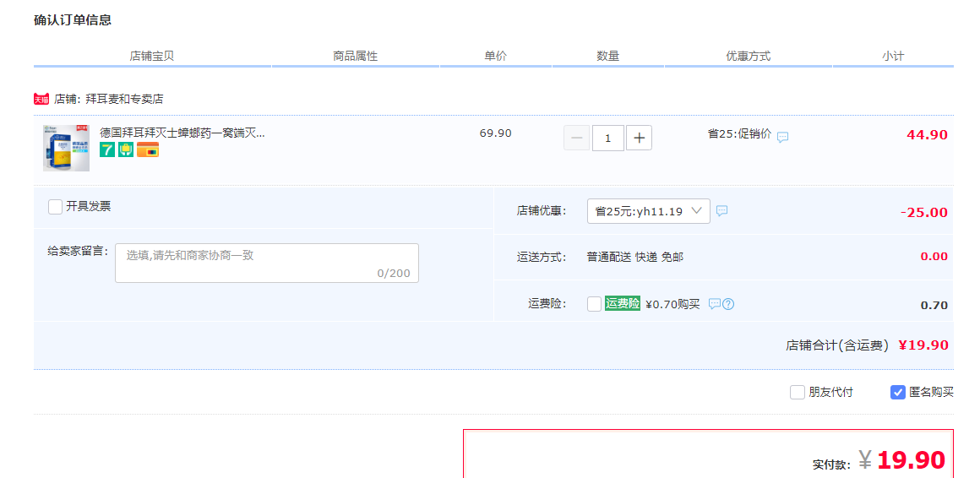
Task: Click 普通配送 快递 免邮 shipping text
Action: coord(635,257)
